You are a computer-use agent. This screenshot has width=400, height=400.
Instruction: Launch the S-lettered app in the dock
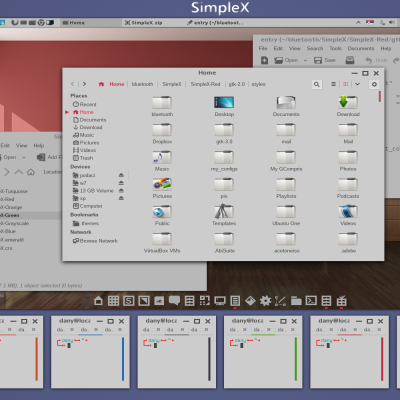129,301
